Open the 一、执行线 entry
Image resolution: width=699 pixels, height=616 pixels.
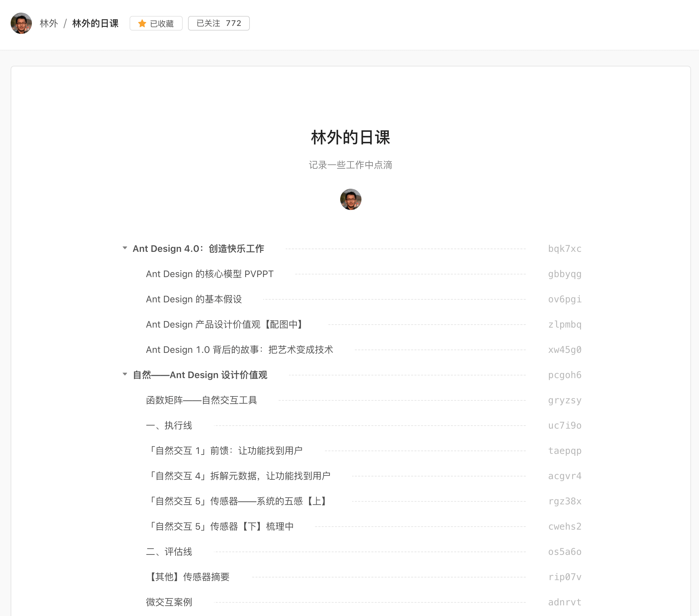(169, 426)
